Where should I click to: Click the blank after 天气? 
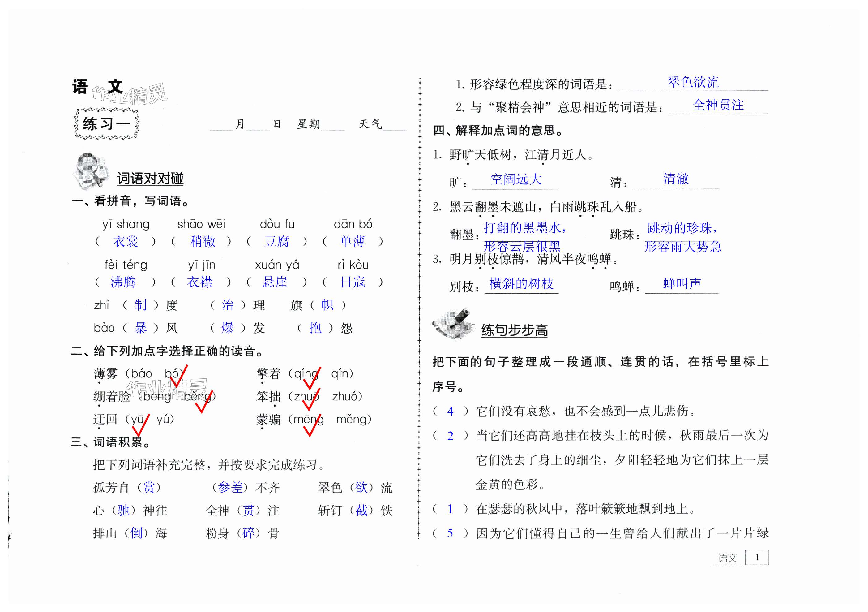395,125
